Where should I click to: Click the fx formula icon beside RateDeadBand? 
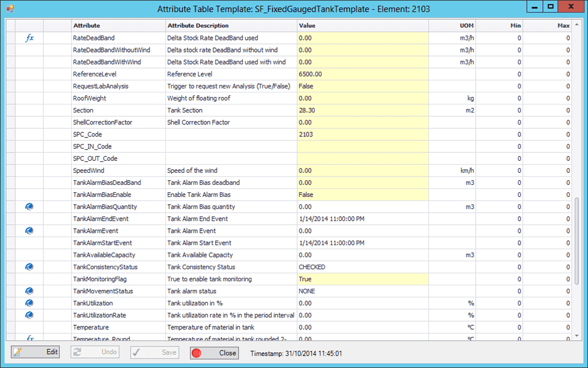pyautogui.click(x=29, y=38)
